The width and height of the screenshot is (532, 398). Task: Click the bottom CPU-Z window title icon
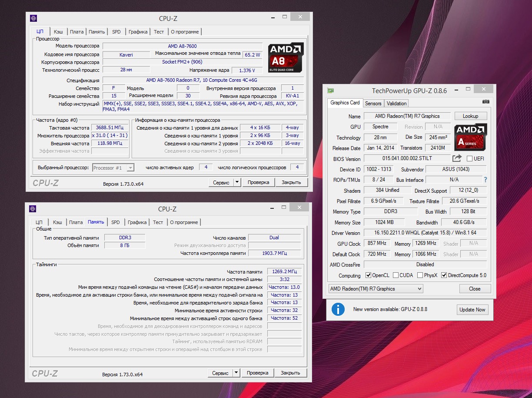tap(33, 208)
